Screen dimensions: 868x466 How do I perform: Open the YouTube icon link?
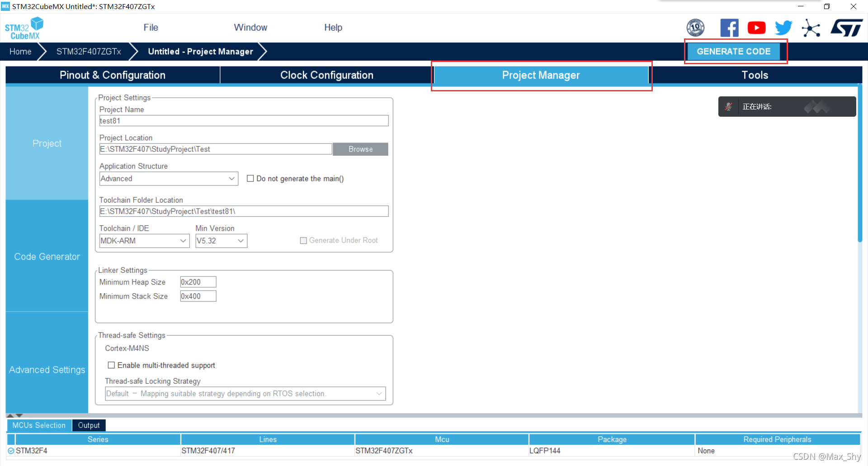[756, 28]
